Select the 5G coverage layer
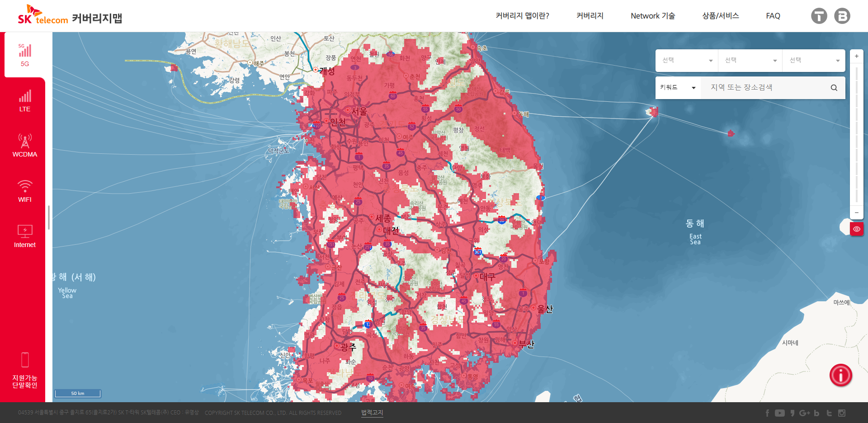 (x=25, y=55)
